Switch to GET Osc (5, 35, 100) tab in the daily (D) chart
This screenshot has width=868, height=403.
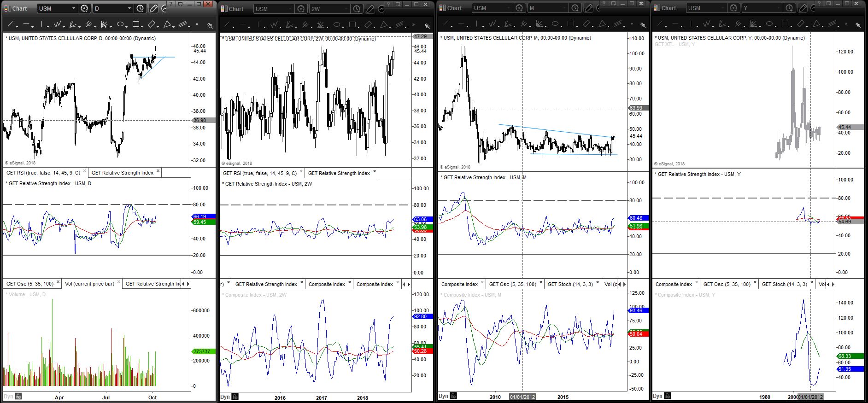point(29,284)
